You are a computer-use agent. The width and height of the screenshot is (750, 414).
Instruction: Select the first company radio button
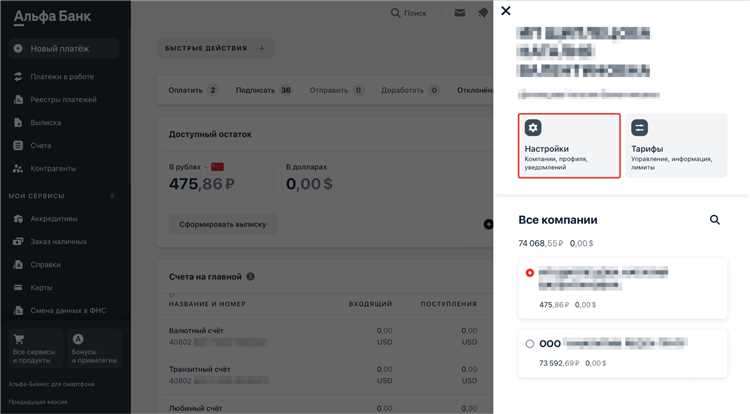coord(529,273)
